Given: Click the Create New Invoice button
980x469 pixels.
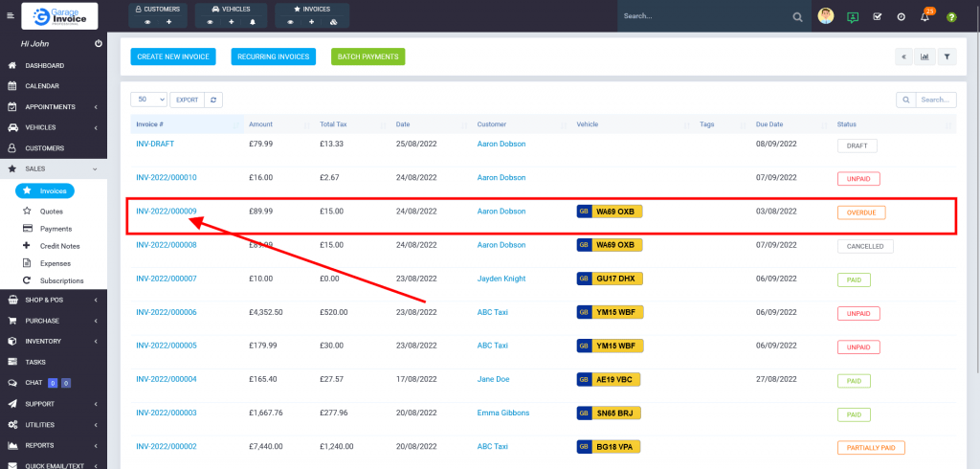Looking at the screenshot, I should [173, 56].
